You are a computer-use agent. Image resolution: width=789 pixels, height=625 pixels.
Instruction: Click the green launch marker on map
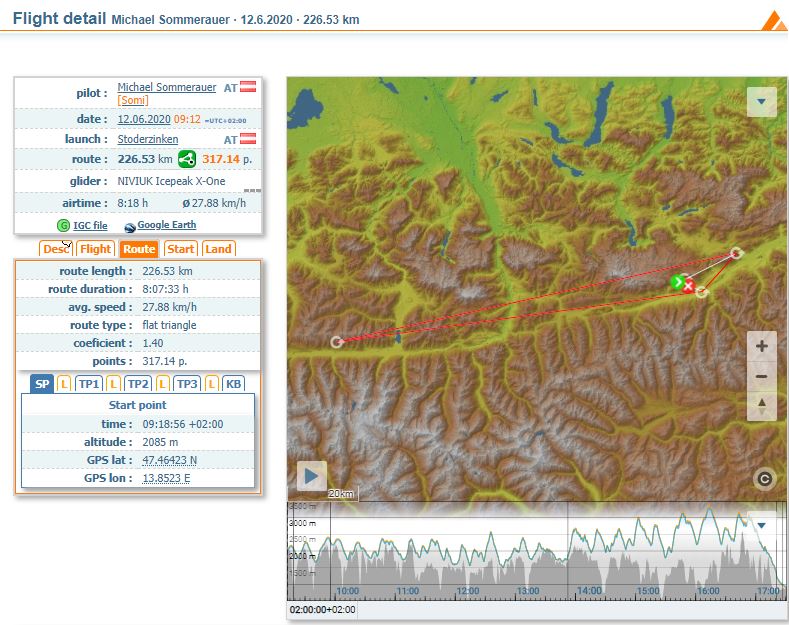tap(678, 282)
